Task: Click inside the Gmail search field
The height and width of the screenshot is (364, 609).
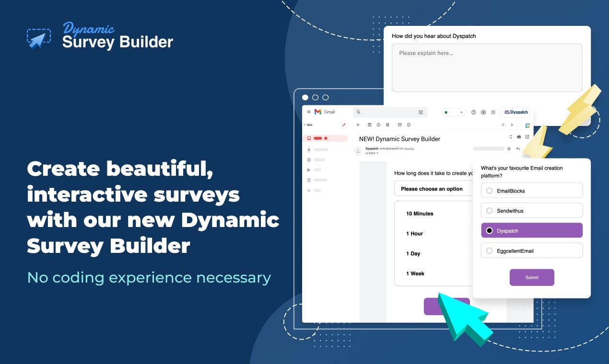Action: [x=389, y=112]
